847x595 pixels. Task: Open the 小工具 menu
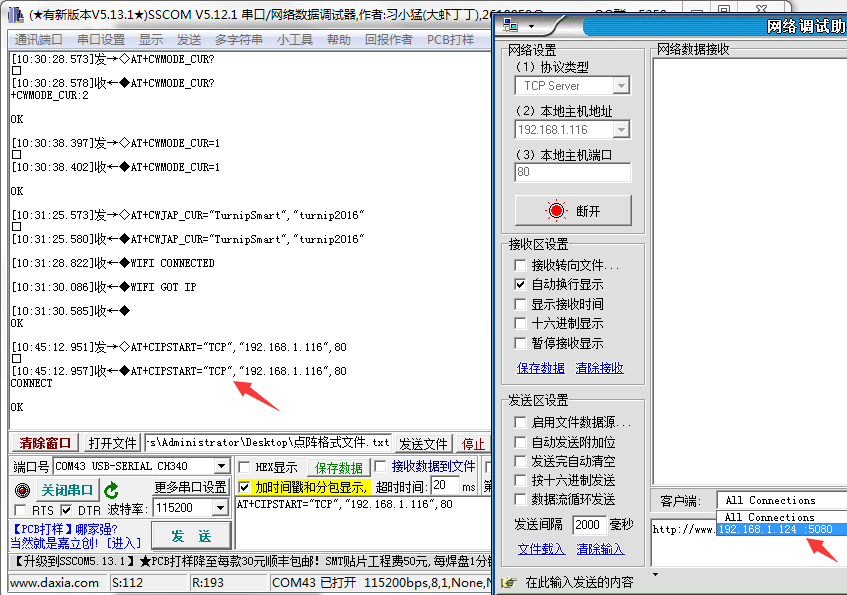295,40
